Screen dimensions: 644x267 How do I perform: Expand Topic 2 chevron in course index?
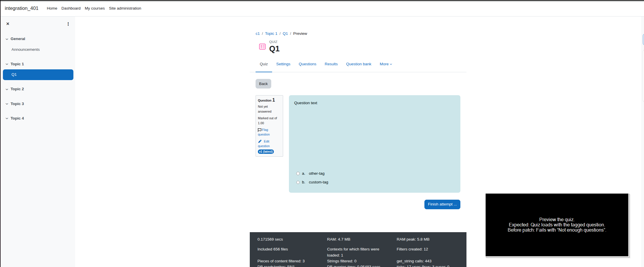tap(7, 89)
